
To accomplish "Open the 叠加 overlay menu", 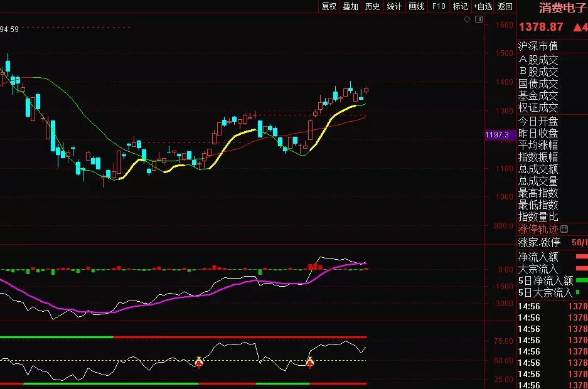I will 351,6.
